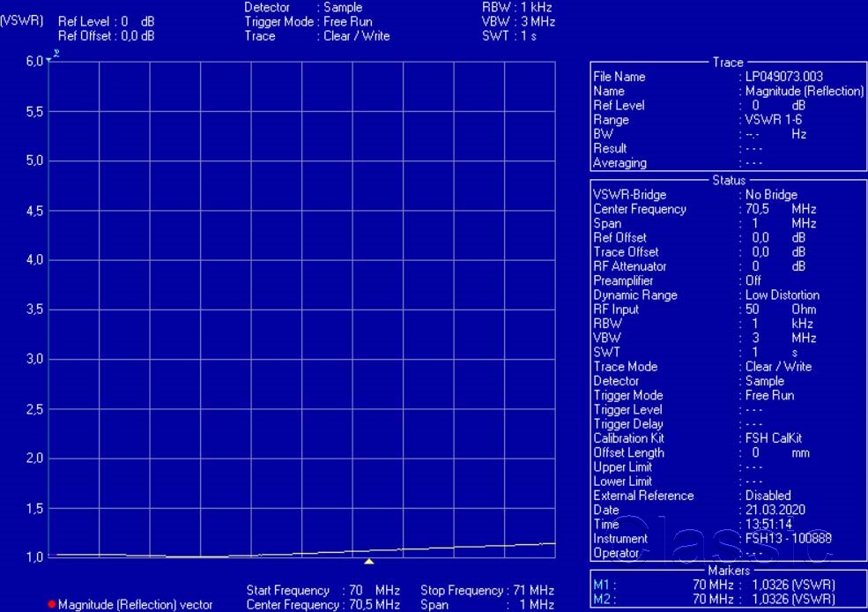Click the Name value Magnitude (Reflection)
The image size is (868, 612).
pyautogui.click(x=805, y=91)
